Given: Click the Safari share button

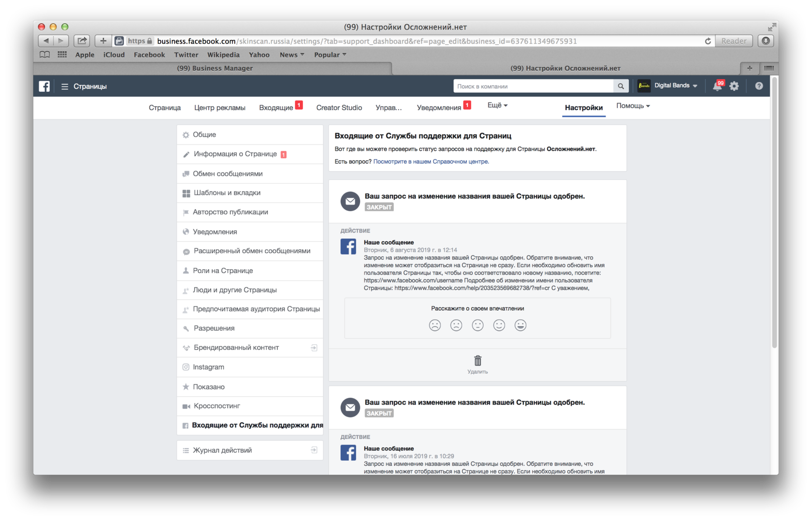Looking at the screenshot, I should click(82, 41).
